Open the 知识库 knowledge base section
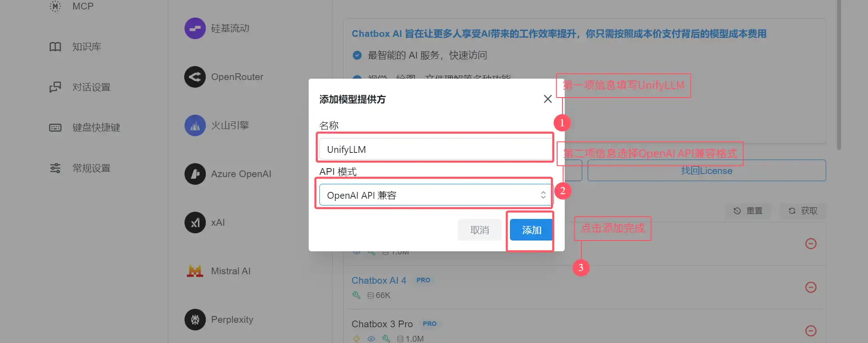The width and height of the screenshot is (868, 343). tap(87, 47)
